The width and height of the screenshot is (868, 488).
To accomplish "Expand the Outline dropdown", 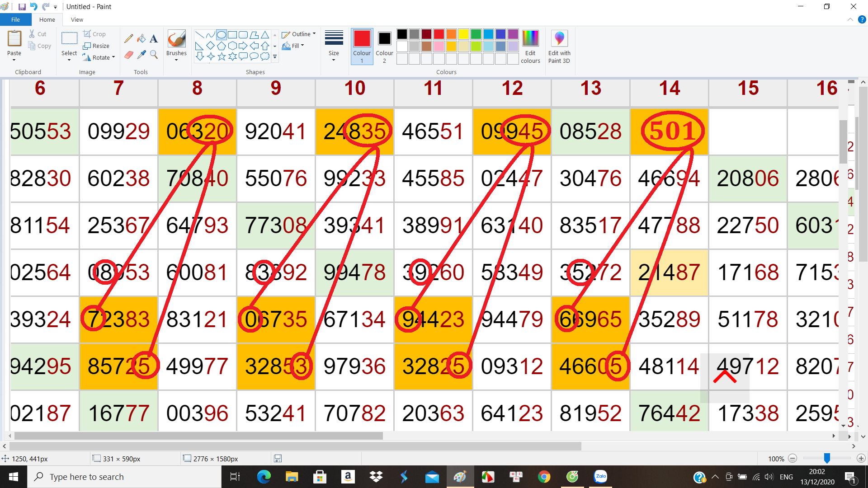I will click(x=299, y=34).
